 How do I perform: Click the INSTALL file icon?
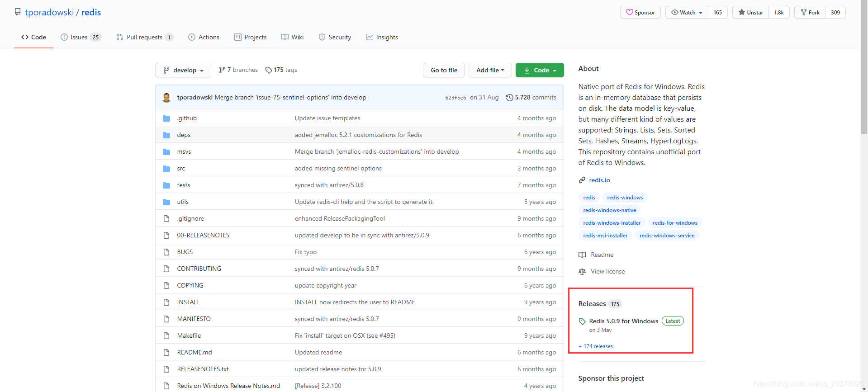(x=166, y=302)
